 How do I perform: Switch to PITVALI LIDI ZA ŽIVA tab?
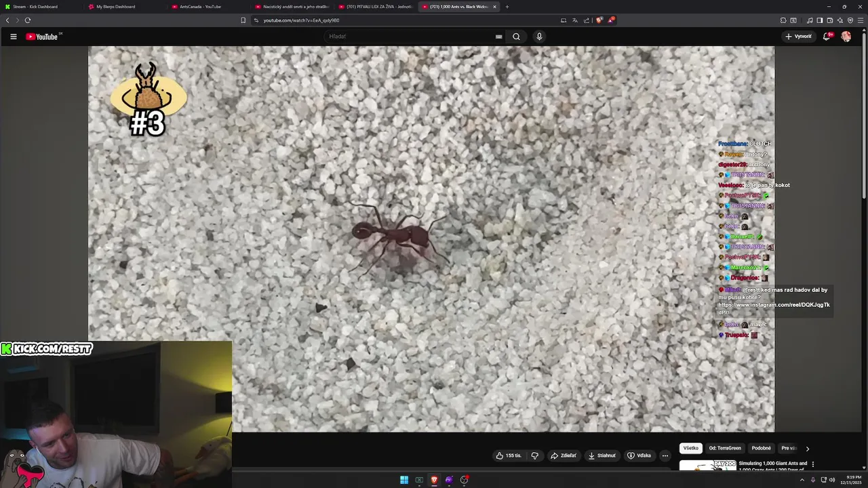click(x=376, y=7)
